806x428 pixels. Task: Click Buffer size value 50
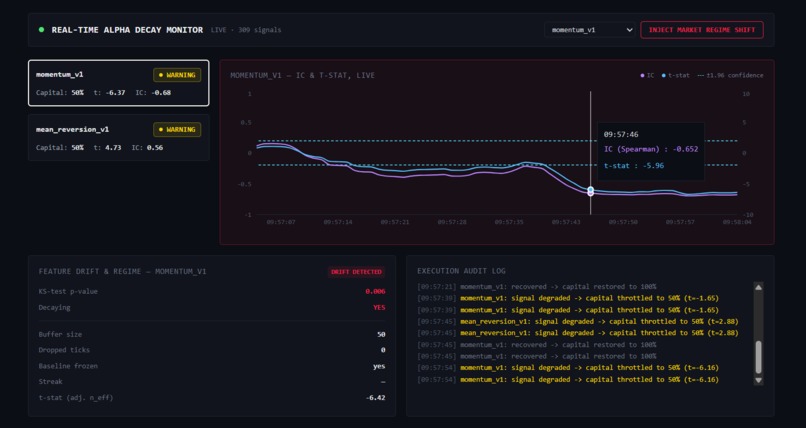(x=381, y=334)
